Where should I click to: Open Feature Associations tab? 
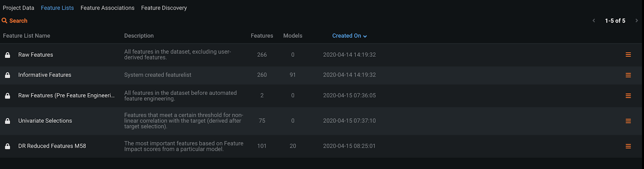[x=107, y=8]
